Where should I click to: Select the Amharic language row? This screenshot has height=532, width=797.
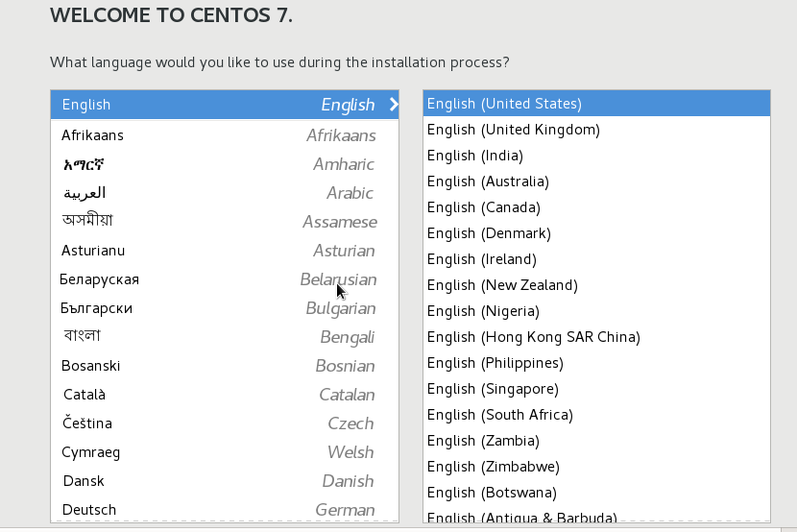coord(225,164)
